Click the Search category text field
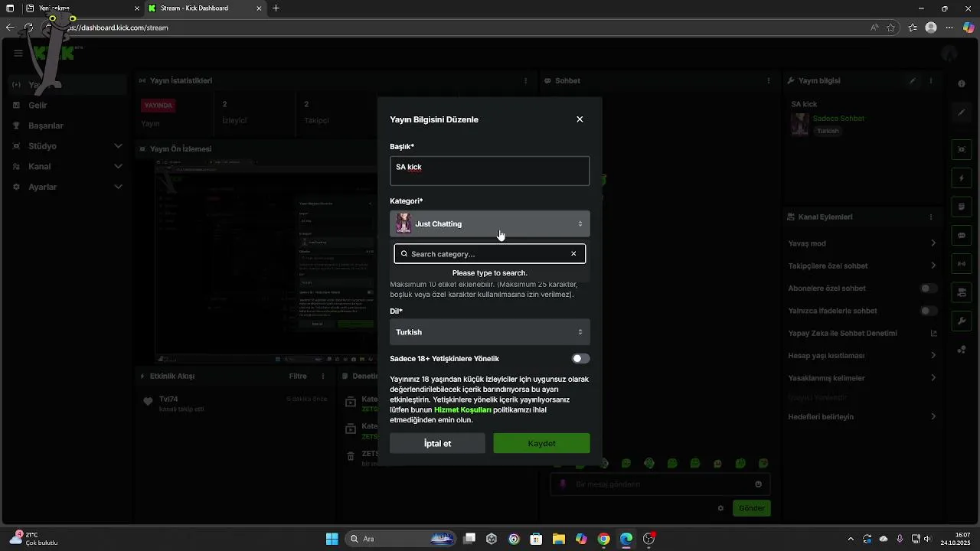The width and height of the screenshot is (980, 551). [489, 254]
